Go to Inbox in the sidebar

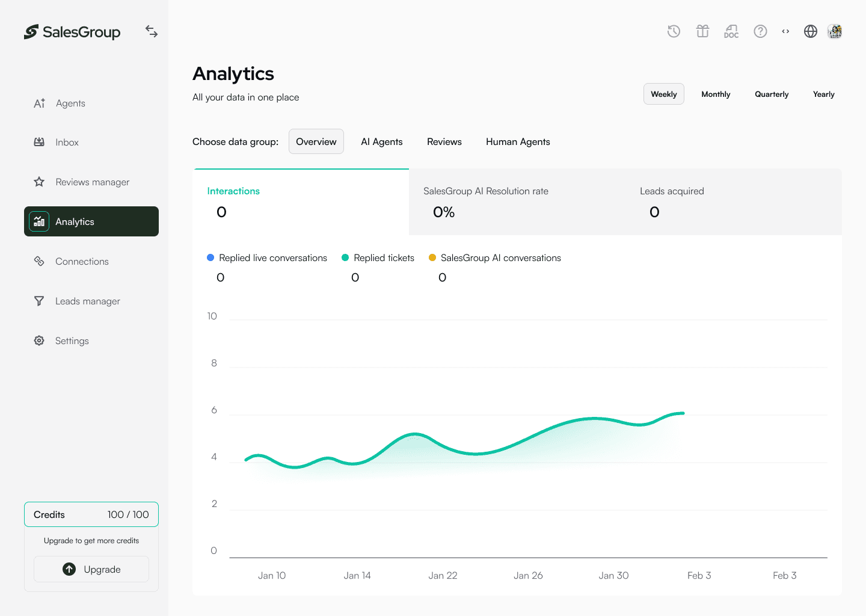click(x=91, y=142)
